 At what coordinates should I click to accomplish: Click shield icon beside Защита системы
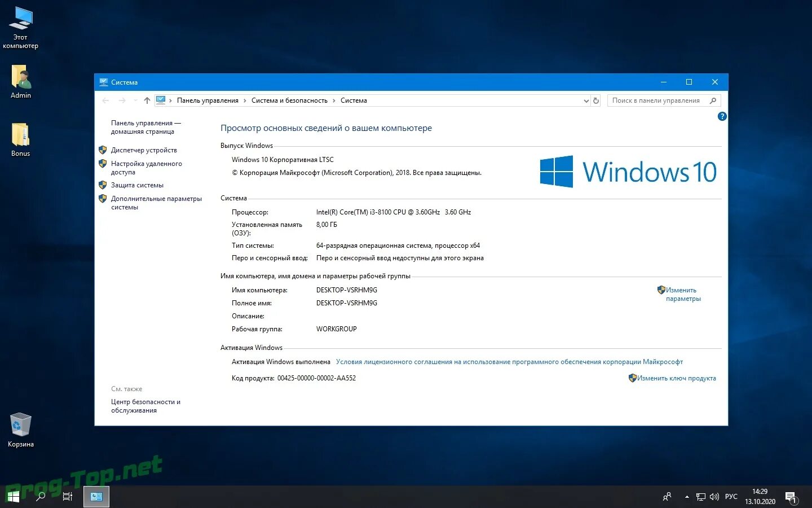(103, 185)
